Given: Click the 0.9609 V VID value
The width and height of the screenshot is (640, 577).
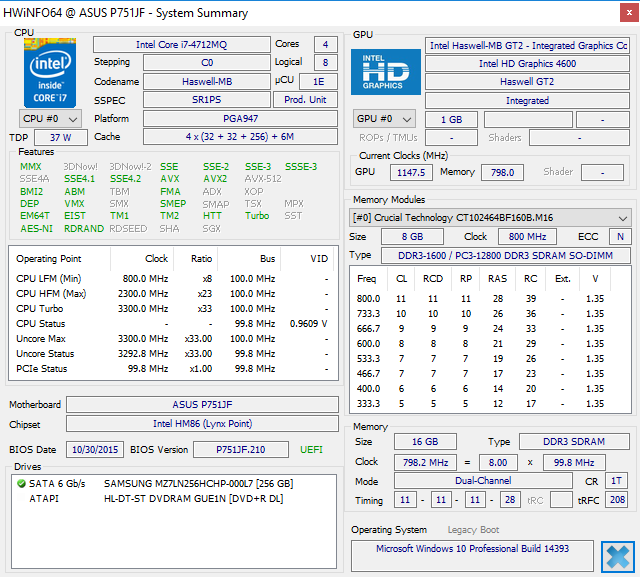Looking at the screenshot, I should [309, 324].
